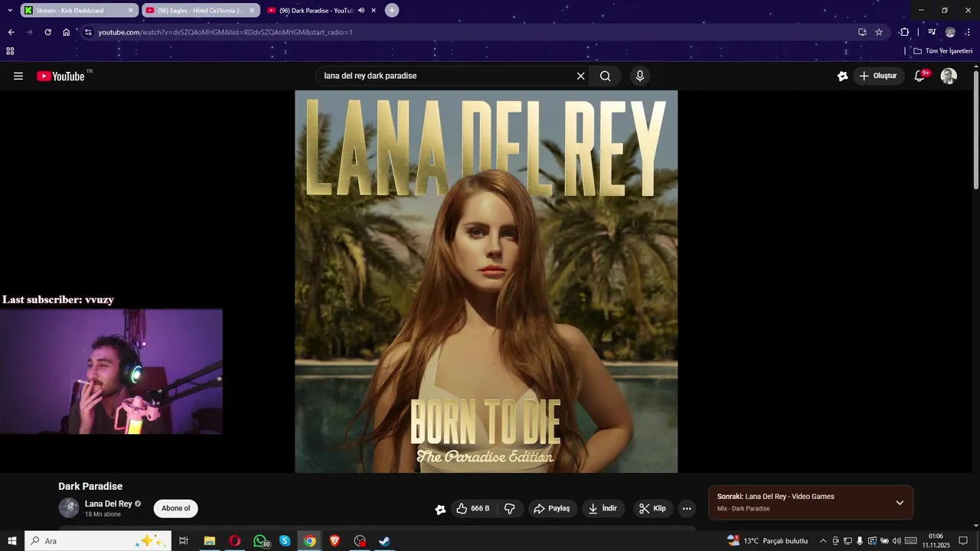Share the video via Paylaş
This screenshot has width=980, height=551.
(552, 508)
